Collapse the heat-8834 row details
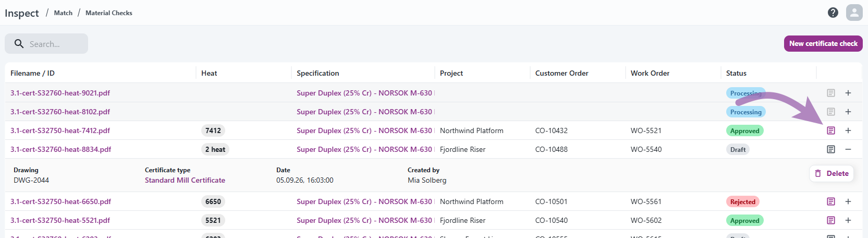The height and width of the screenshot is (238, 868). (848, 149)
